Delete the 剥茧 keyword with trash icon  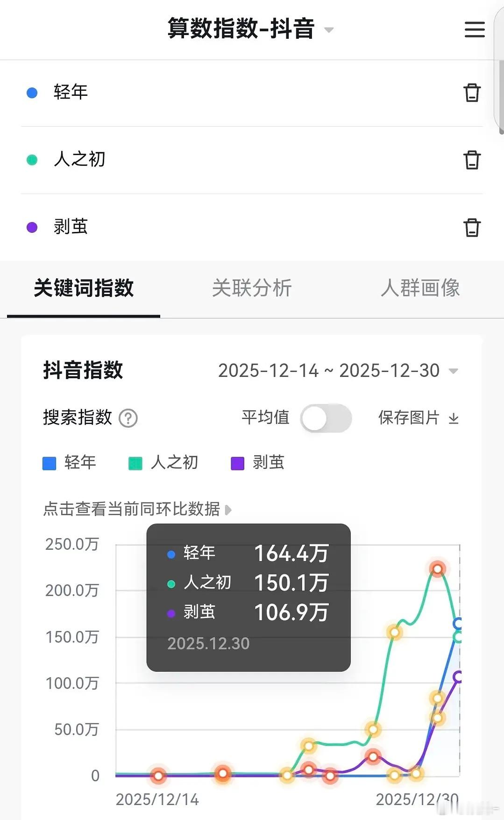pos(472,227)
